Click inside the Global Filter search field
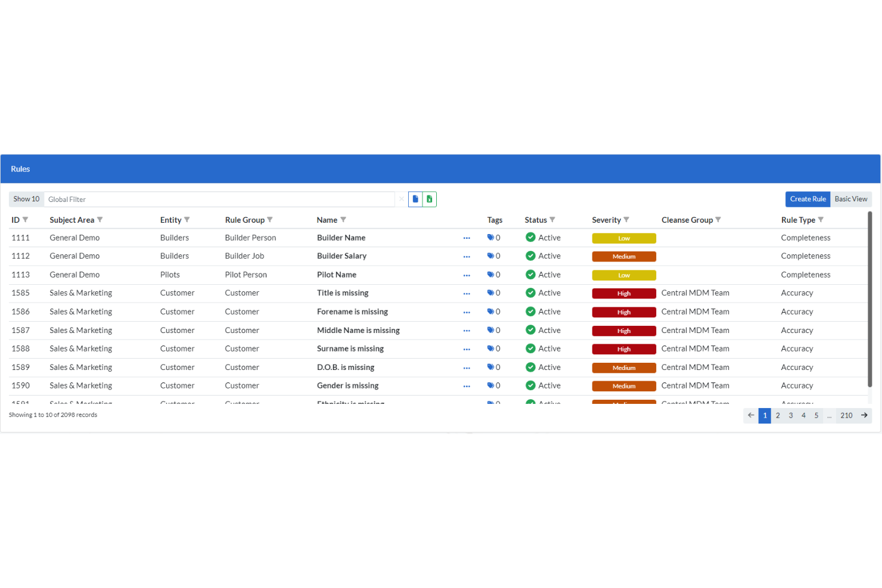The image size is (882, 588). click(179, 199)
